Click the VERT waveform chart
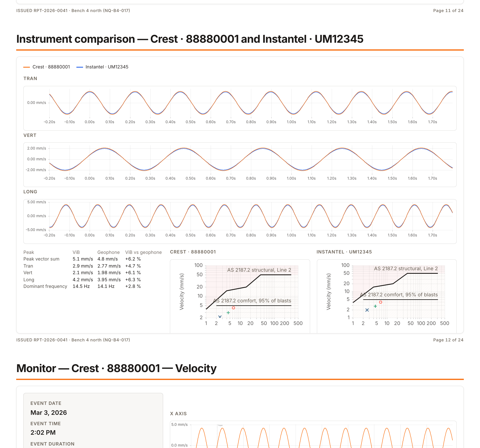The width and height of the screenshot is (480, 448). [240, 164]
